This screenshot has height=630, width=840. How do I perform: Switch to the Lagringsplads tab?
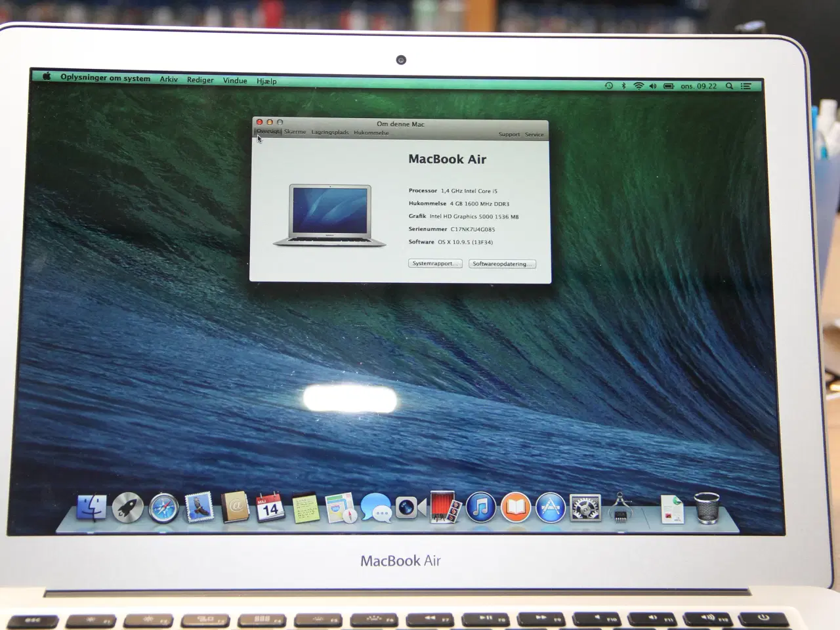(x=330, y=132)
